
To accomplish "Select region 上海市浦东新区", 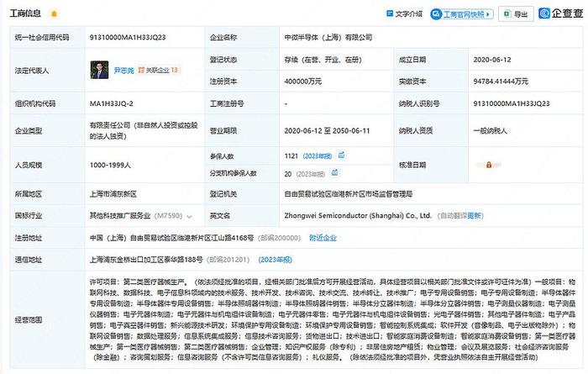I will tap(113, 194).
